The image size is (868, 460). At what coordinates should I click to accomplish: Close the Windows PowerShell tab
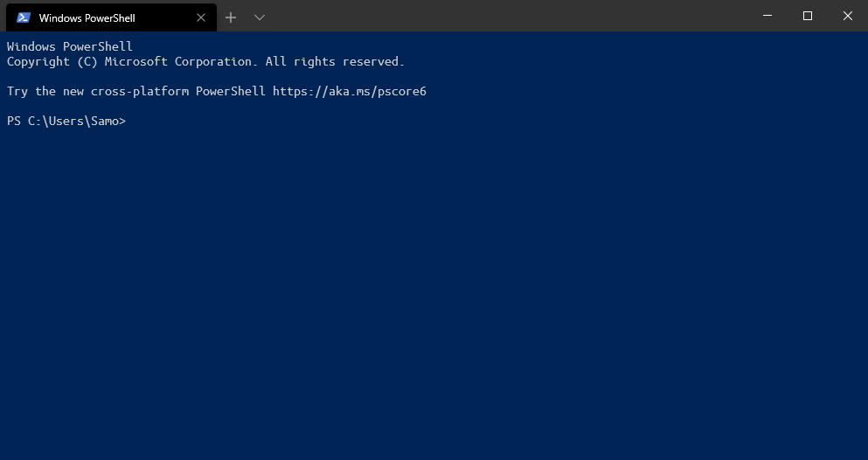pyautogui.click(x=201, y=17)
